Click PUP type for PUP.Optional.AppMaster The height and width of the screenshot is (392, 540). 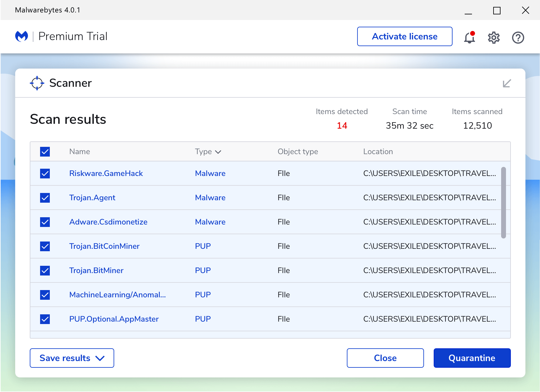(203, 319)
